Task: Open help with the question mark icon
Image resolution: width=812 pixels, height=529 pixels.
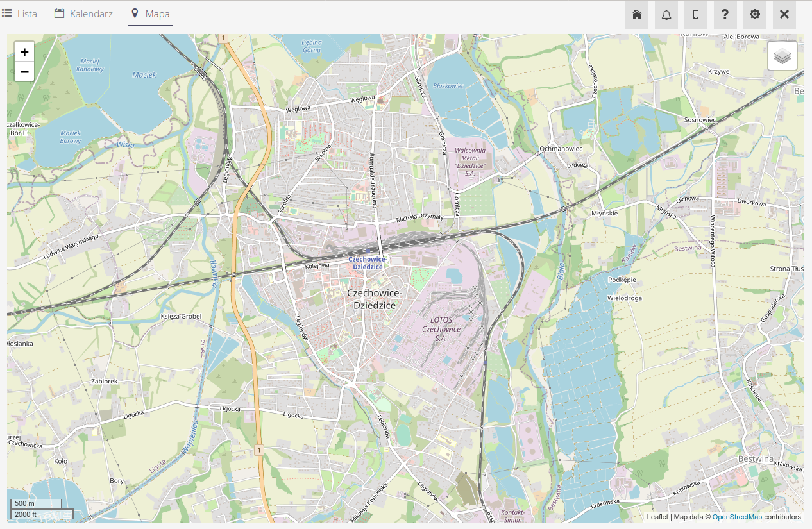Action: point(725,15)
